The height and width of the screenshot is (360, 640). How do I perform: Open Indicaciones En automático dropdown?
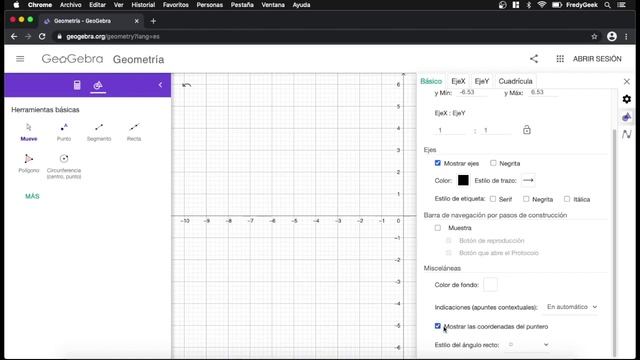tap(571, 307)
